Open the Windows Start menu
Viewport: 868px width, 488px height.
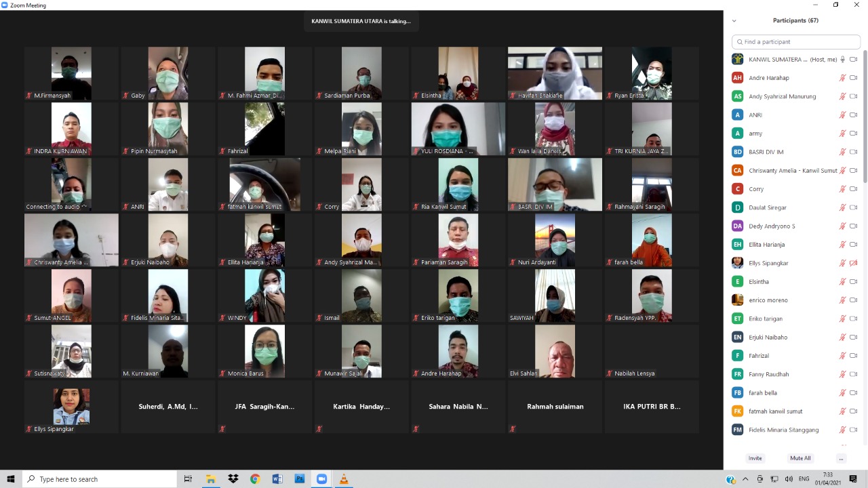[x=11, y=479]
